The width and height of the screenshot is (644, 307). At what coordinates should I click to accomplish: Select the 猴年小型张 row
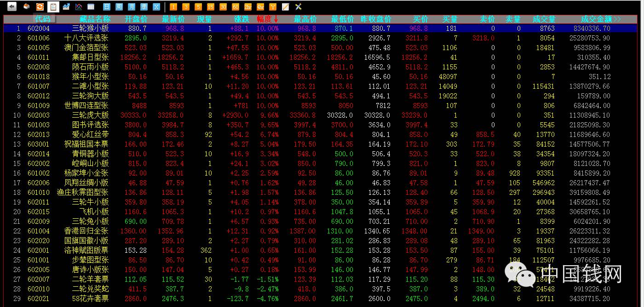pyautogui.click(x=321, y=76)
